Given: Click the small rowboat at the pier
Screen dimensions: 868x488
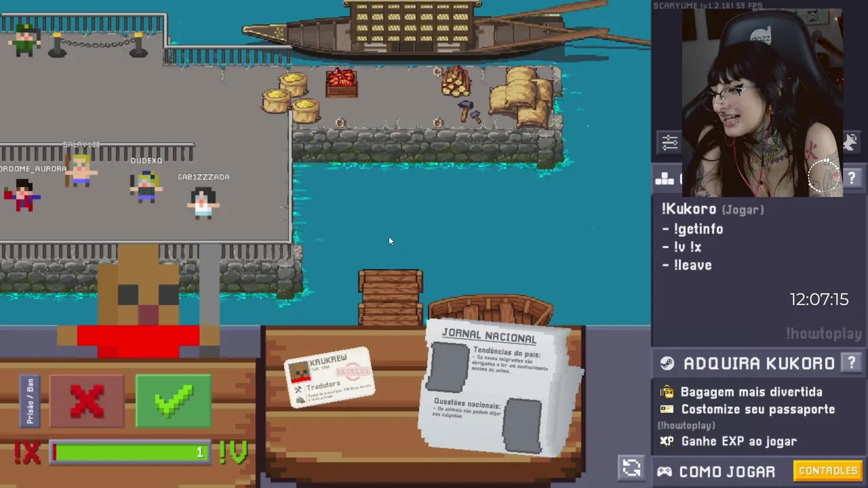Looking at the screenshot, I should click(x=491, y=310).
